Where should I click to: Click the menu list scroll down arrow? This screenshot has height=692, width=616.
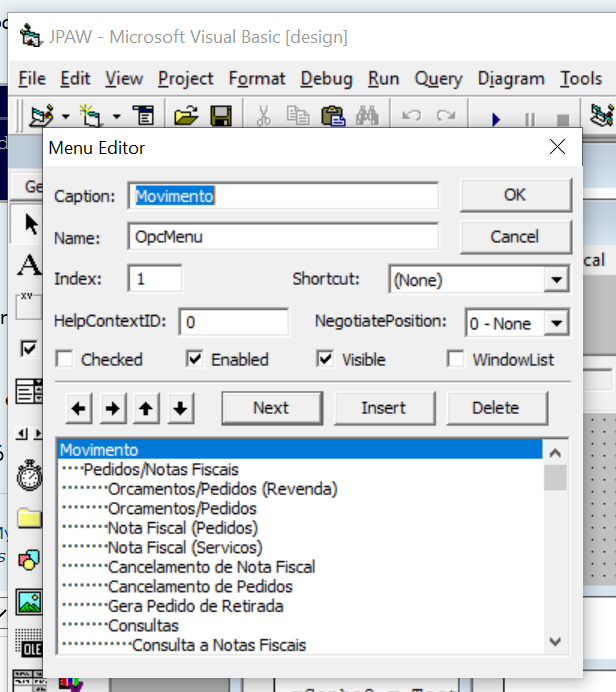coord(555,641)
